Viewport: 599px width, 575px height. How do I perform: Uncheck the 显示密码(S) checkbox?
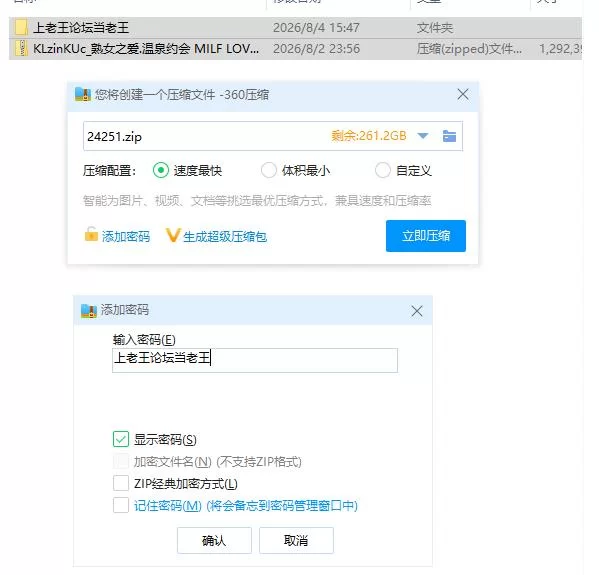coord(121,439)
